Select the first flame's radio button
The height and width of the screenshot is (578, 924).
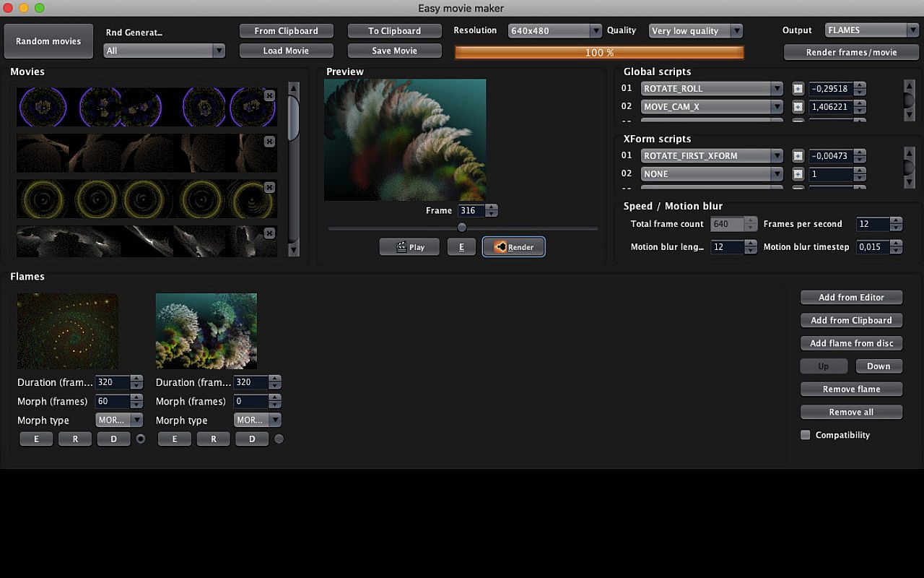point(141,439)
